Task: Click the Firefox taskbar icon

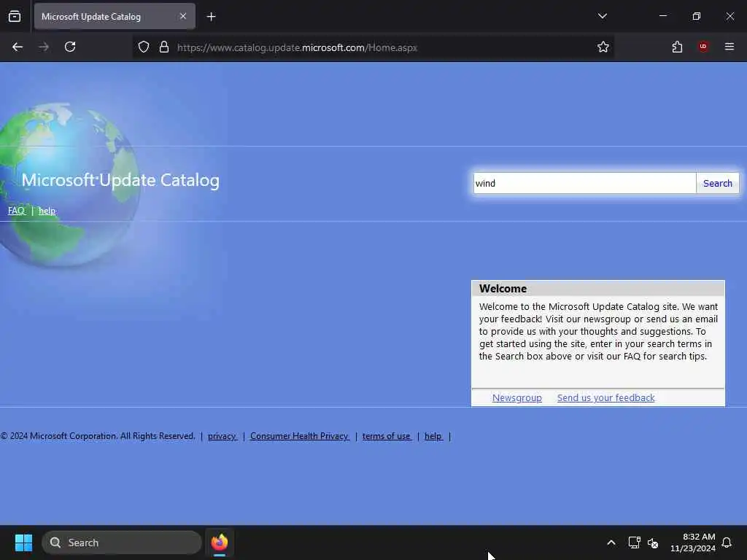Action: click(219, 542)
